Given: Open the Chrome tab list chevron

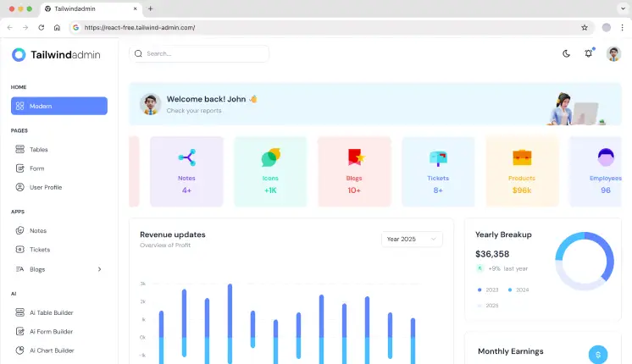Looking at the screenshot, I should point(621,8).
